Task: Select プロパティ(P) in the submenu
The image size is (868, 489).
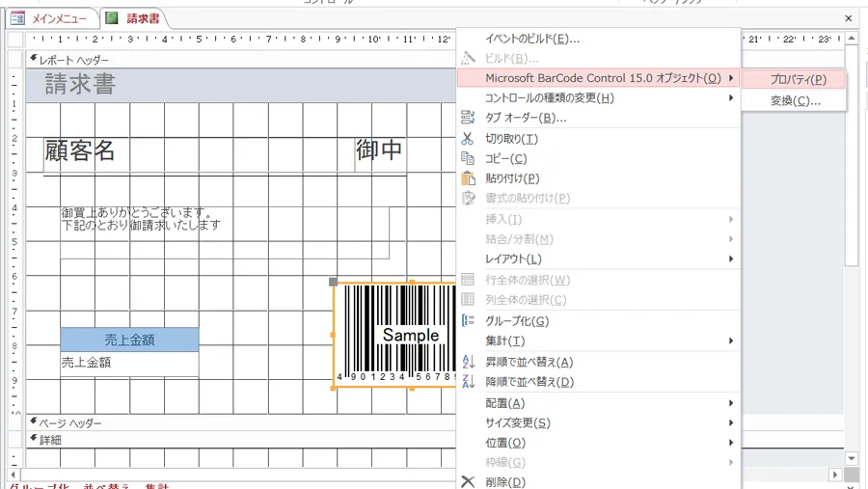Action: (x=797, y=79)
